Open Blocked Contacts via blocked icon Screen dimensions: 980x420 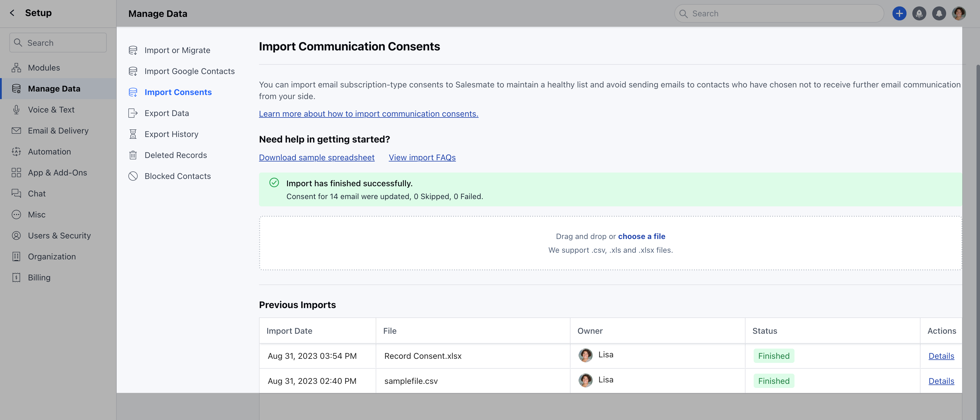pyautogui.click(x=133, y=175)
